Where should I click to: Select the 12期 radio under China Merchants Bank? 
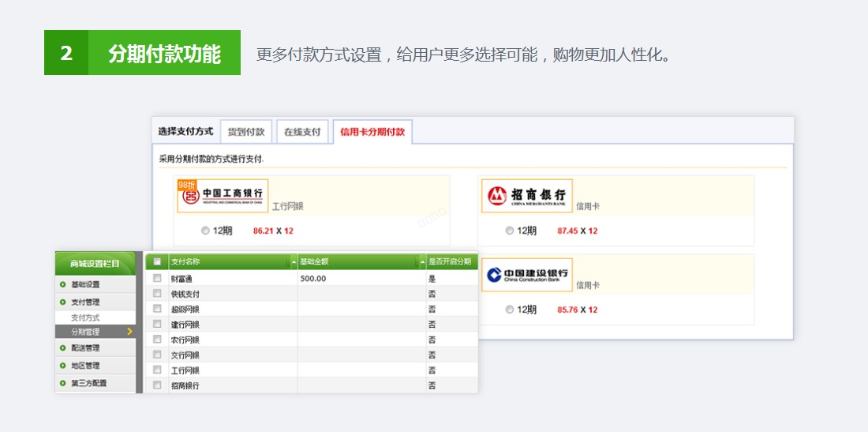coord(510,231)
